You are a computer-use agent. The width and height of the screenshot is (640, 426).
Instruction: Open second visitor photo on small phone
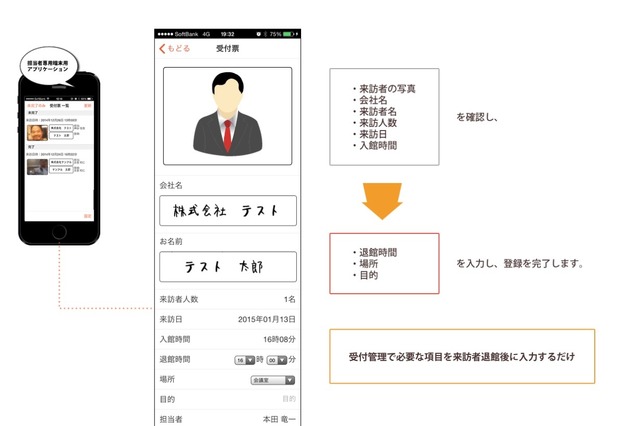click(37, 166)
